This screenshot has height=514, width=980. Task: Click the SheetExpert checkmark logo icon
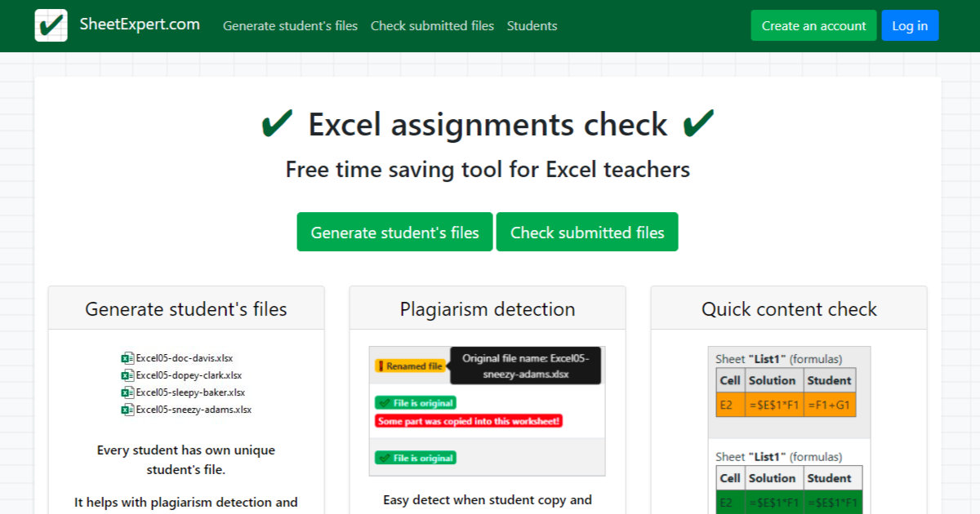pyautogui.click(x=51, y=25)
